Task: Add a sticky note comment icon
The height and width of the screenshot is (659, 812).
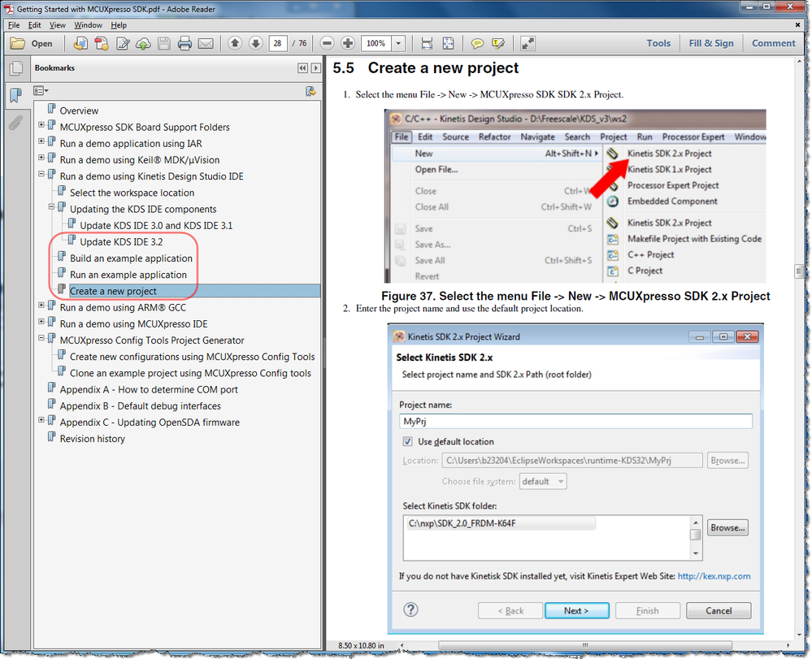Action: tap(477, 44)
